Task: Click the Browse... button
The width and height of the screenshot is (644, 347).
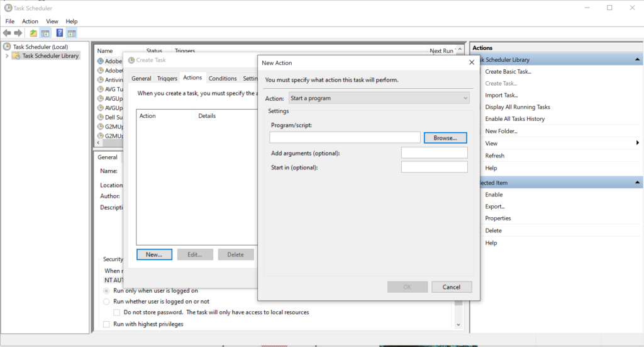Action: pyautogui.click(x=445, y=137)
